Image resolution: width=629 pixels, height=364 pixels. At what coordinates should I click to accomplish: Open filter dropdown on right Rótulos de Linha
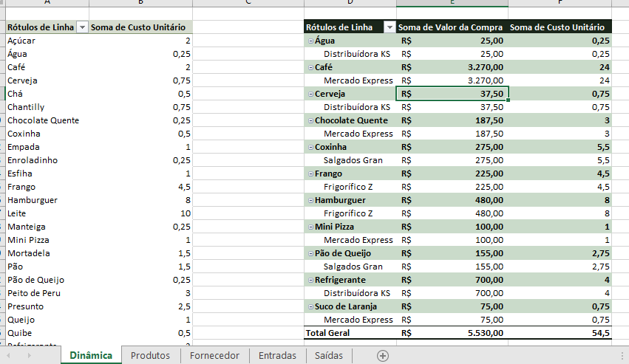point(390,27)
